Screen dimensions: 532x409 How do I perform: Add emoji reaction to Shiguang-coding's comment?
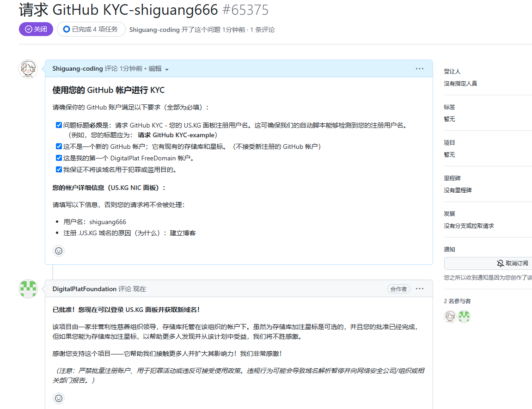pos(59,251)
